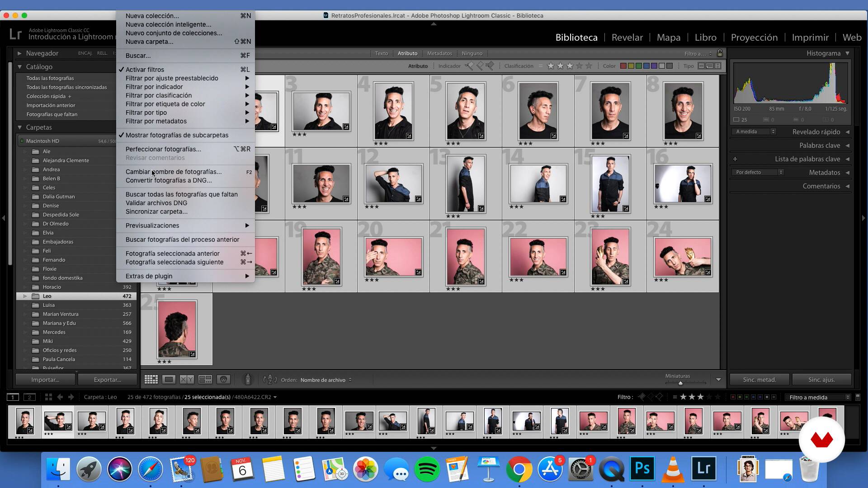This screenshot has height=488, width=868.
Task: Filter by master photos type icon
Action: [x=701, y=66]
